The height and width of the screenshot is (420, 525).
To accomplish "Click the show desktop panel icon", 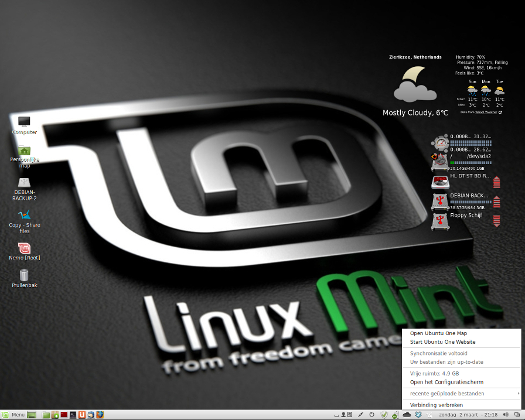I will 32,415.
